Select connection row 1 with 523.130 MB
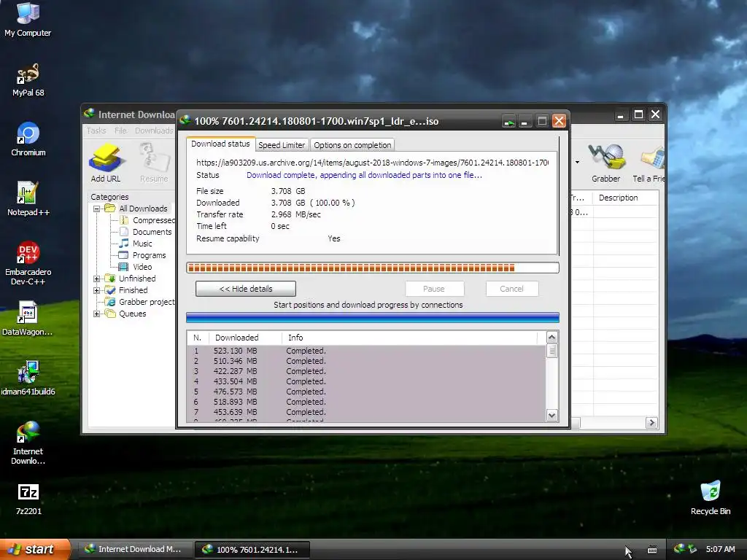Viewport: 747px width, 560px height. click(366, 351)
